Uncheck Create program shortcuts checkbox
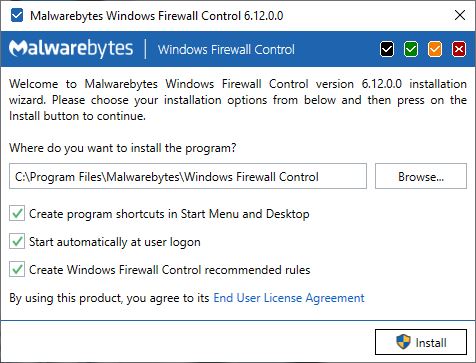 [17, 213]
